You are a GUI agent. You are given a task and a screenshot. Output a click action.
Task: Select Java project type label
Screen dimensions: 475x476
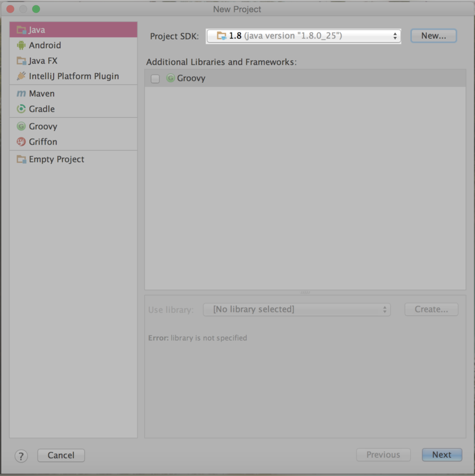(x=37, y=30)
